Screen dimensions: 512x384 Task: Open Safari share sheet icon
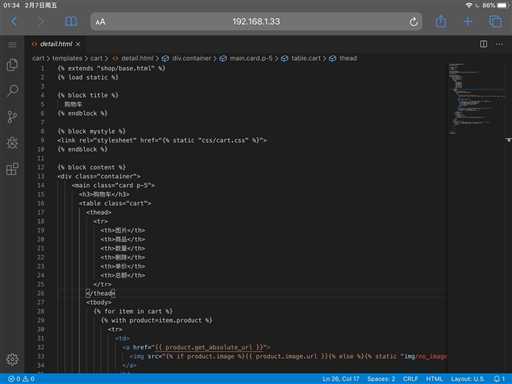(x=441, y=22)
